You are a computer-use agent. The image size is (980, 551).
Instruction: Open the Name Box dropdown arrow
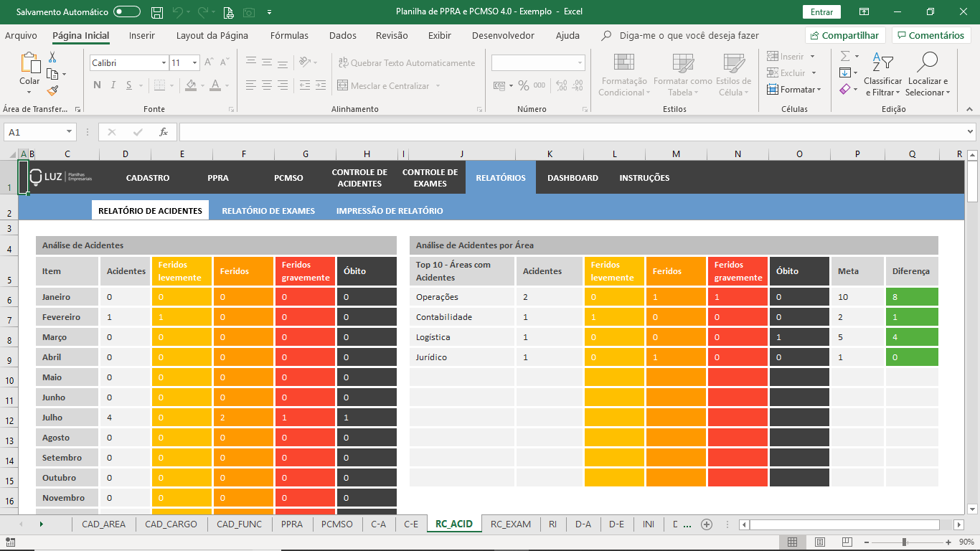click(70, 132)
